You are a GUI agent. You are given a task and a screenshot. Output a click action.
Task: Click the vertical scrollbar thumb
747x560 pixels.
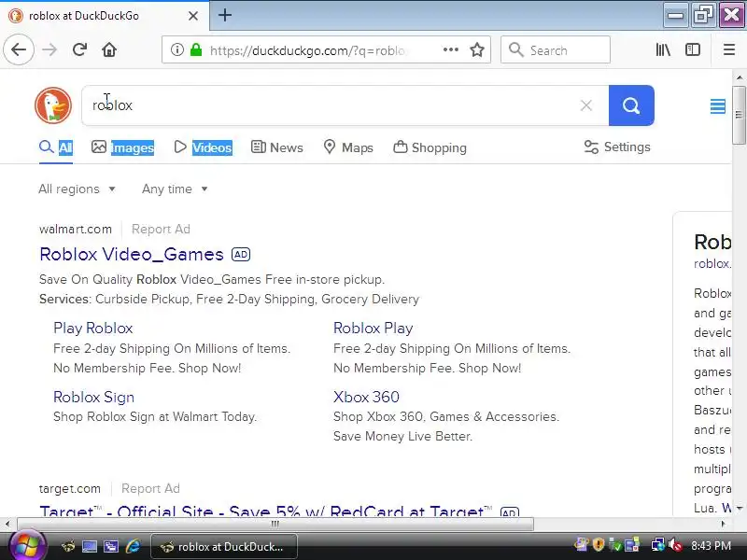739,115
